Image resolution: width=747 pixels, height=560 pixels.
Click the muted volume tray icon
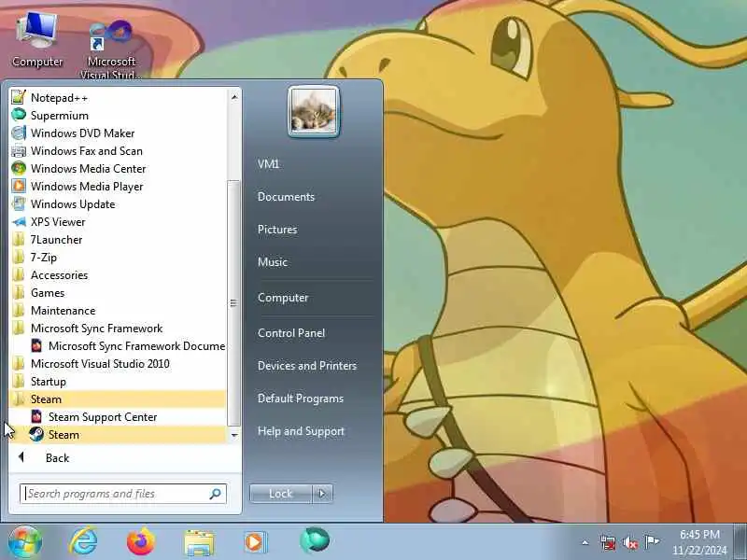pyautogui.click(x=629, y=542)
